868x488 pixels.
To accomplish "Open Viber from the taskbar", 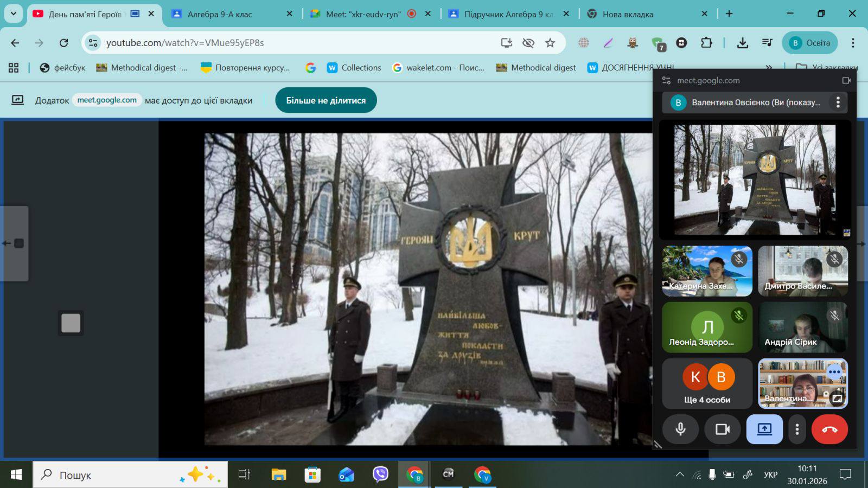I will (x=380, y=474).
